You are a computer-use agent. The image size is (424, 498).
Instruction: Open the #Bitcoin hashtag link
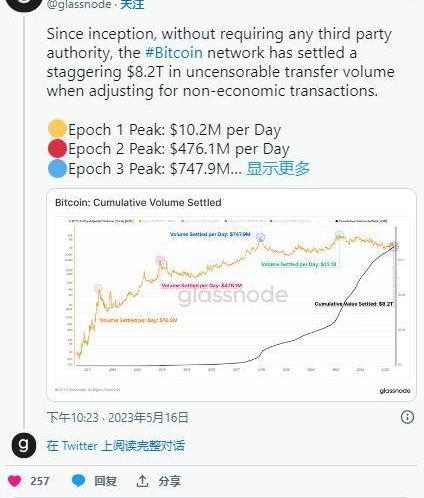[174, 53]
